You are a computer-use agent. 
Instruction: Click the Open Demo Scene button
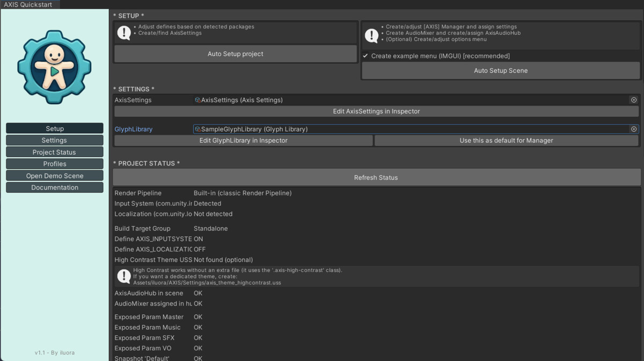click(x=54, y=175)
